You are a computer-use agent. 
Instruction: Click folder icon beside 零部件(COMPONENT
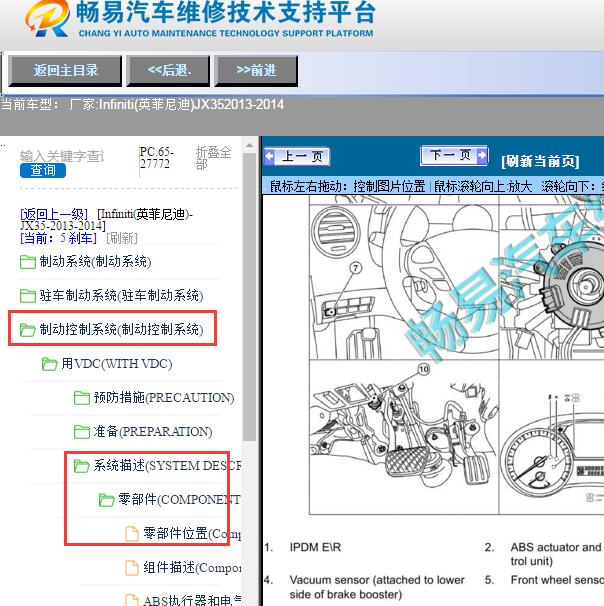(x=106, y=500)
